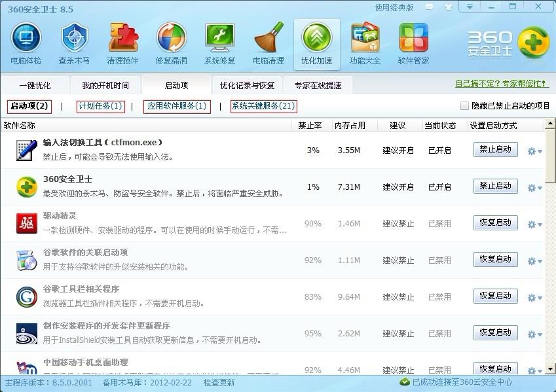Open title bar main menu dropdown arrow
Image resolution: width=556 pixels, height=392 pixels.
(x=470, y=7)
